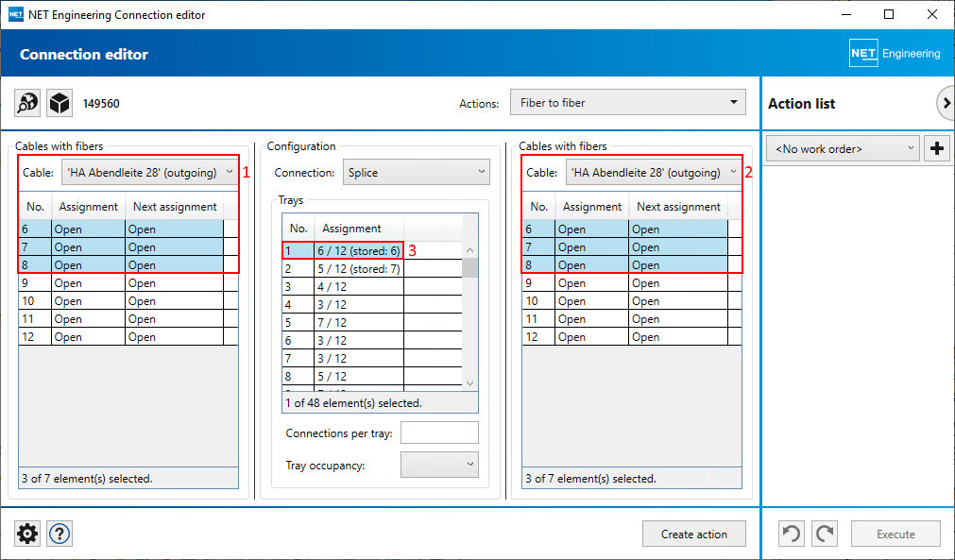
Task: Close the Connection editor window
Action: tap(931, 14)
